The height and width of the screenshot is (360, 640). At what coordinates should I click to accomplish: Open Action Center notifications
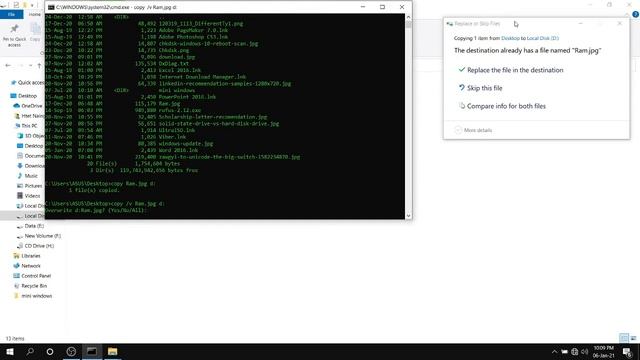pos(628,352)
